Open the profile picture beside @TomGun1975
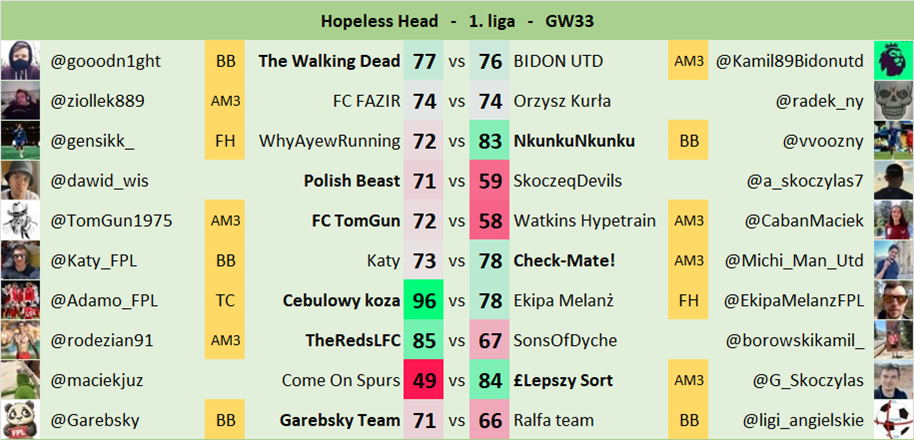This screenshot has width=914, height=440. click(20, 220)
